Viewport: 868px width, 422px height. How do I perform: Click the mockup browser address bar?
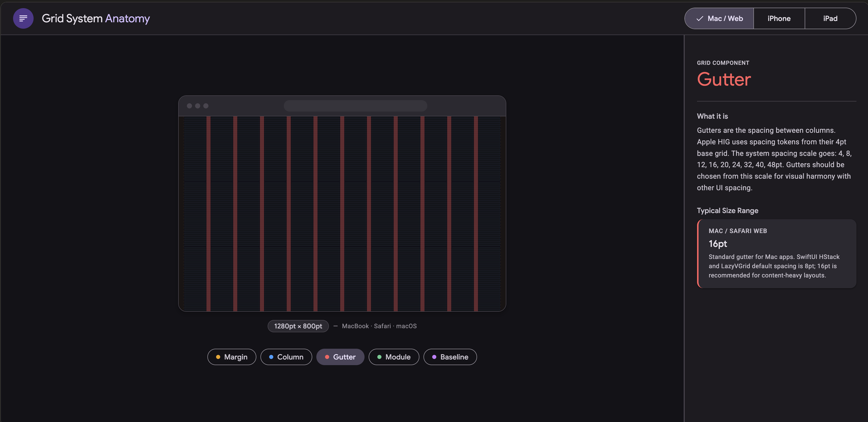pyautogui.click(x=355, y=106)
